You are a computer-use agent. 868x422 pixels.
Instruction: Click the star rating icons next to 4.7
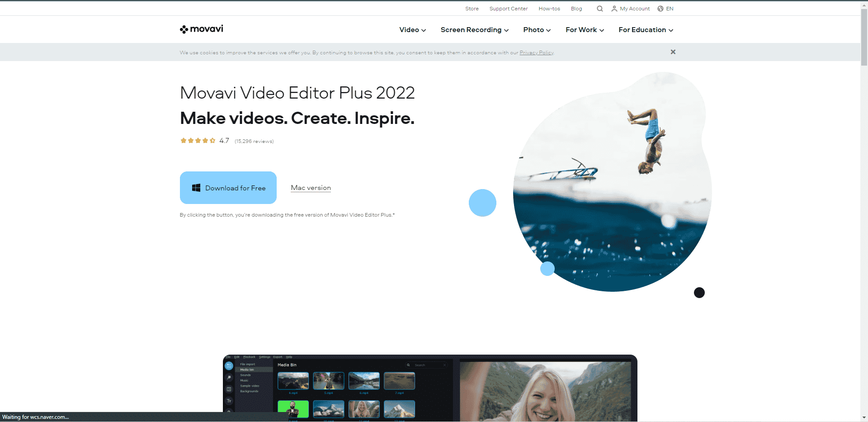[198, 141]
